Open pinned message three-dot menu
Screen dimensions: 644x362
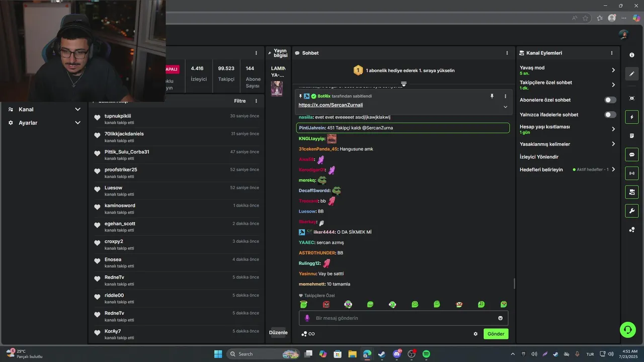[506, 96]
